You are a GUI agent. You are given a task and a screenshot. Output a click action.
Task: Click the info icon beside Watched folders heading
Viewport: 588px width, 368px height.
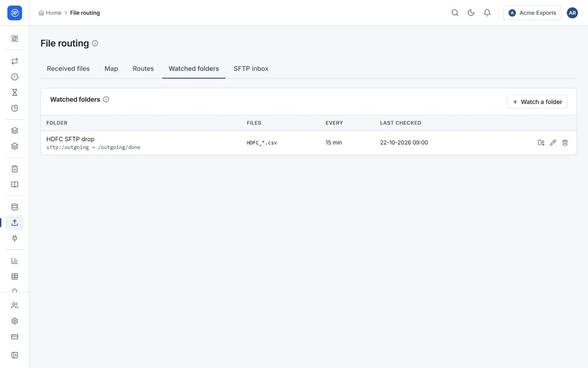click(106, 99)
